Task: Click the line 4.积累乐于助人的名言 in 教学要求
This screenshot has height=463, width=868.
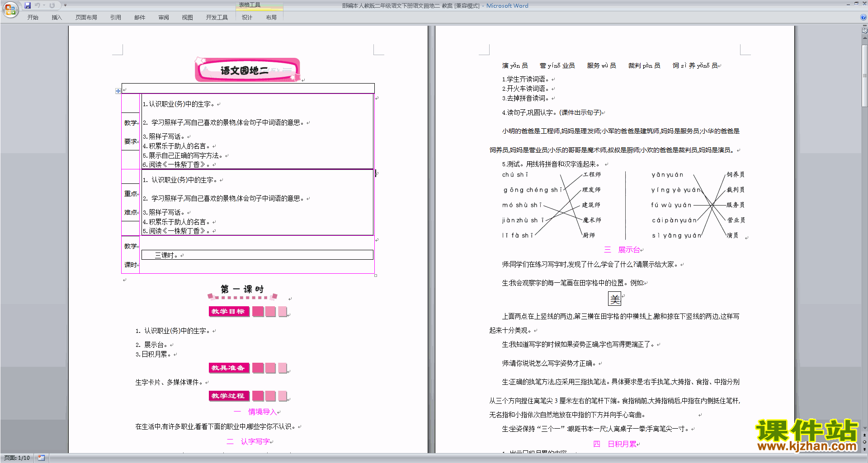Action: click(176, 146)
